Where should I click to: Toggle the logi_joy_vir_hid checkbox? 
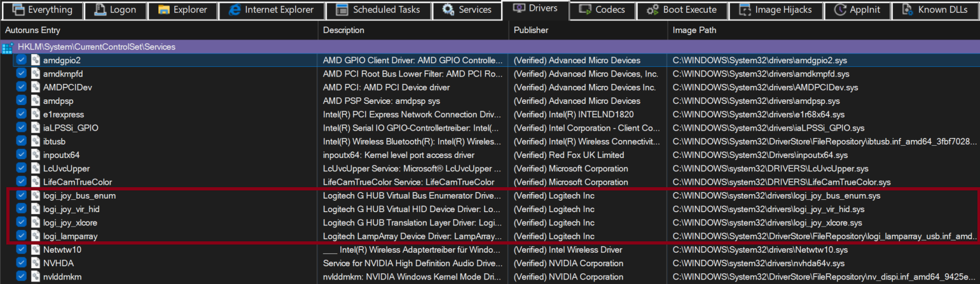click(x=22, y=209)
